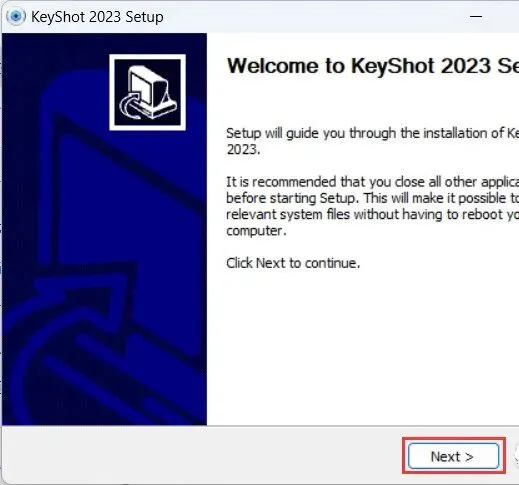Screen dimensions: 519x485
Task: Click the "before starting Setup" text line
Action: [x=373, y=198]
